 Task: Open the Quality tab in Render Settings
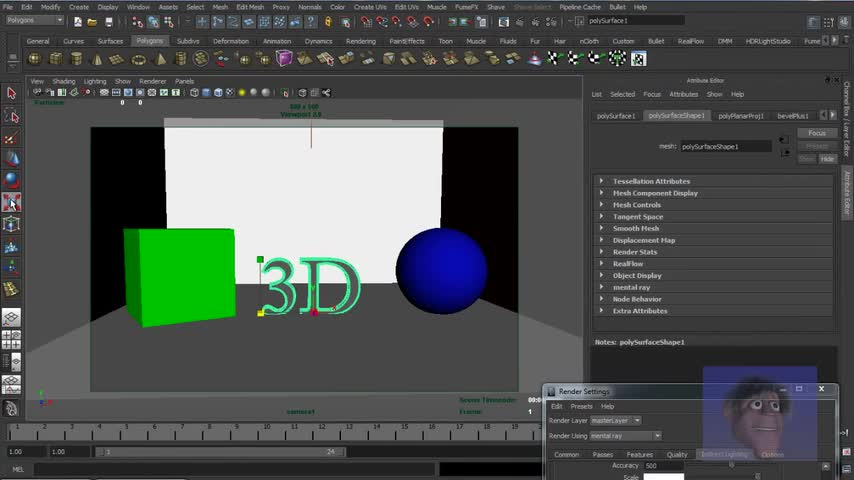click(677, 454)
